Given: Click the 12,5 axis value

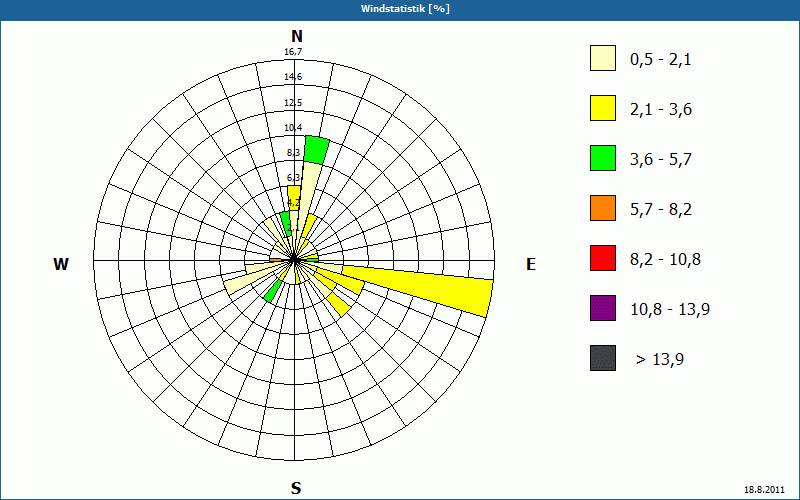Looking at the screenshot, I should click(293, 103).
